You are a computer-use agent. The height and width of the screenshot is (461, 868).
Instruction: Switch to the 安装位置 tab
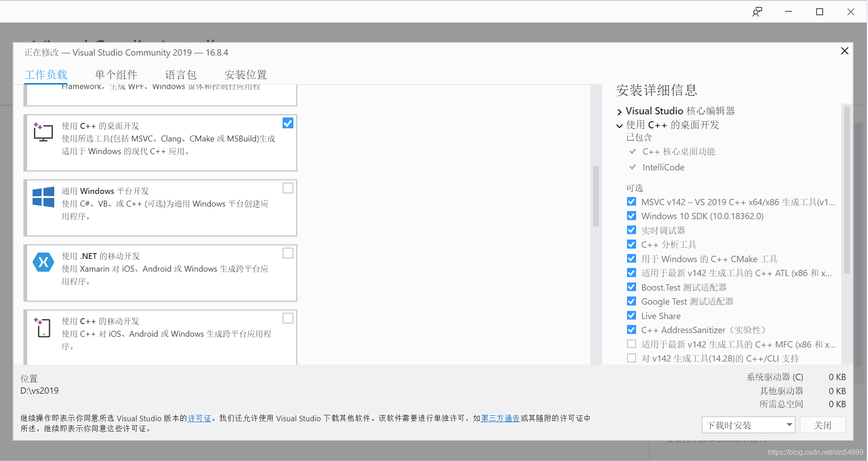tap(245, 75)
